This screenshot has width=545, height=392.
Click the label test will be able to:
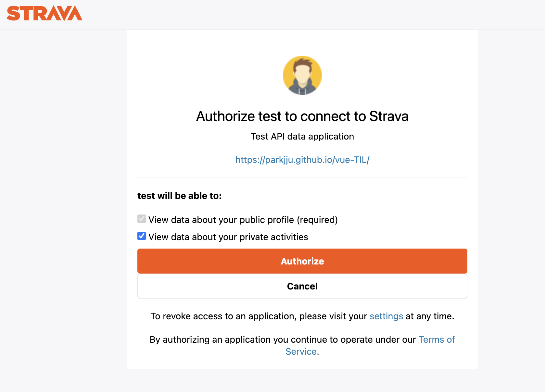click(x=179, y=196)
